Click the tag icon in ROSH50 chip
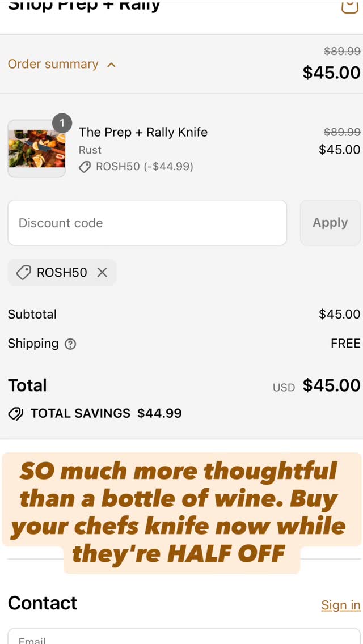Viewport: 363px width, 644px height. (x=24, y=272)
